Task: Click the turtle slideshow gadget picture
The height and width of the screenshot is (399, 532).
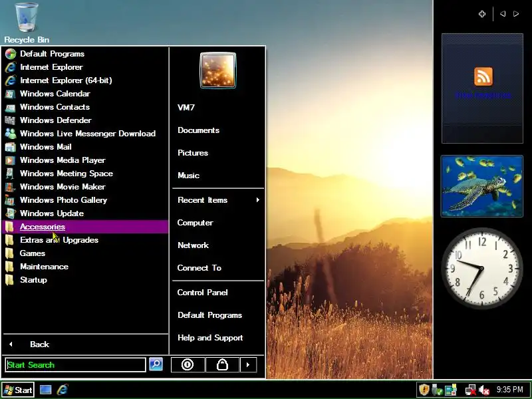Action: 481,186
